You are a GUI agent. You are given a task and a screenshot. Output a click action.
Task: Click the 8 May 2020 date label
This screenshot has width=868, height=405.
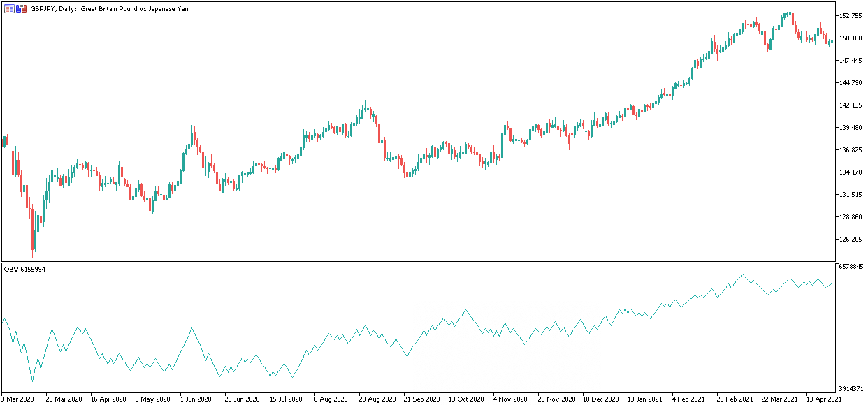point(153,399)
